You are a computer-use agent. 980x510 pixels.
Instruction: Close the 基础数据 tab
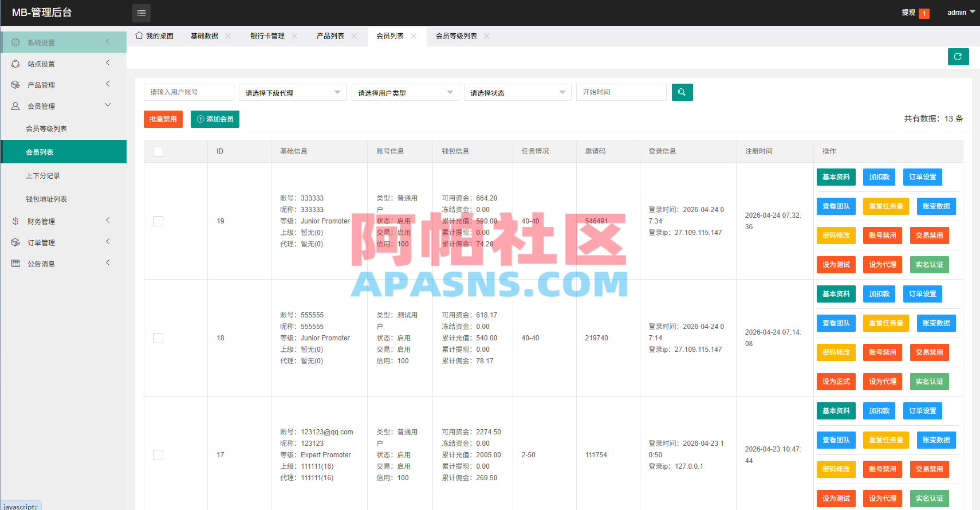click(228, 36)
